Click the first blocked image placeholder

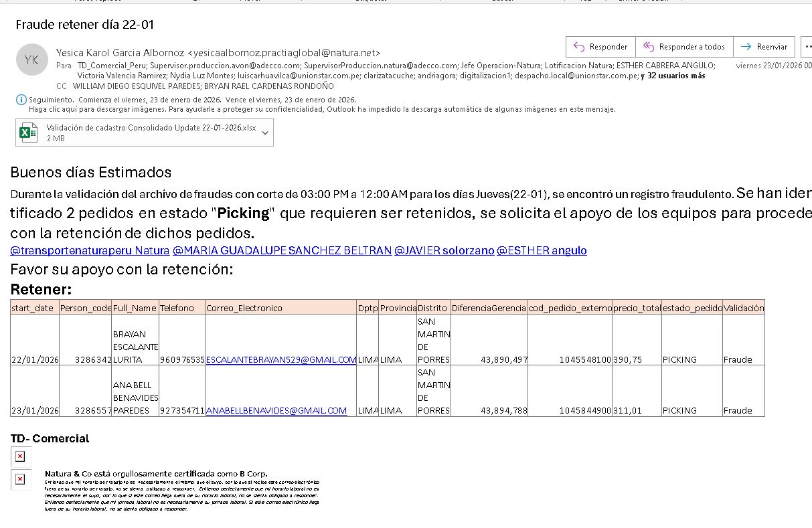pyautogui.click(x=20, y=456)
